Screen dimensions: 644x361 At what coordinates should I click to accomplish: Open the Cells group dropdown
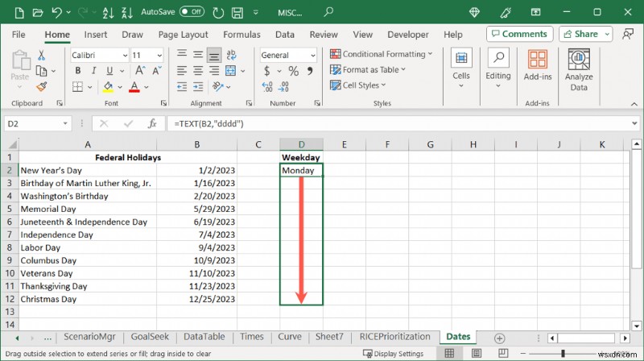(x=461, y=69)
